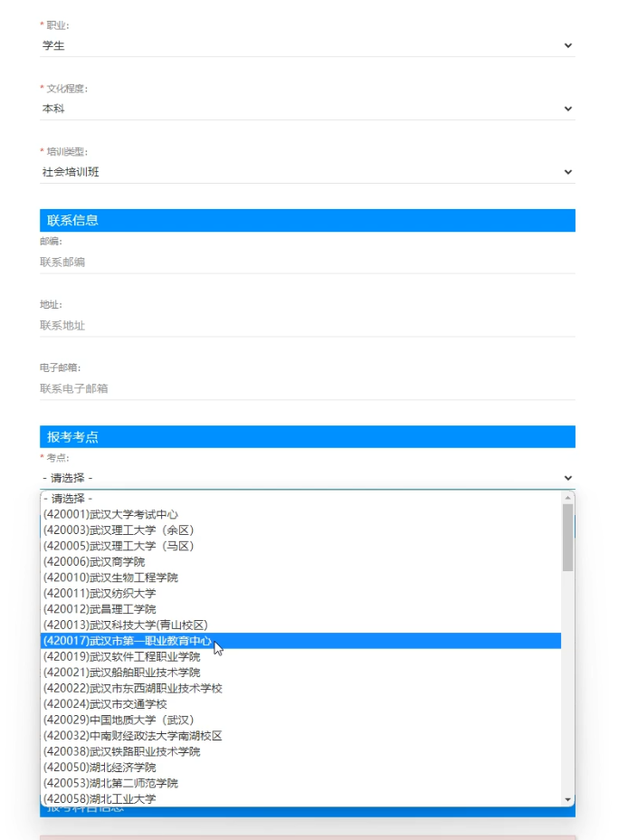628x840 pixels.
Task: Open the 文化程度 dropdown showing 本科
Action: (307, 109)
